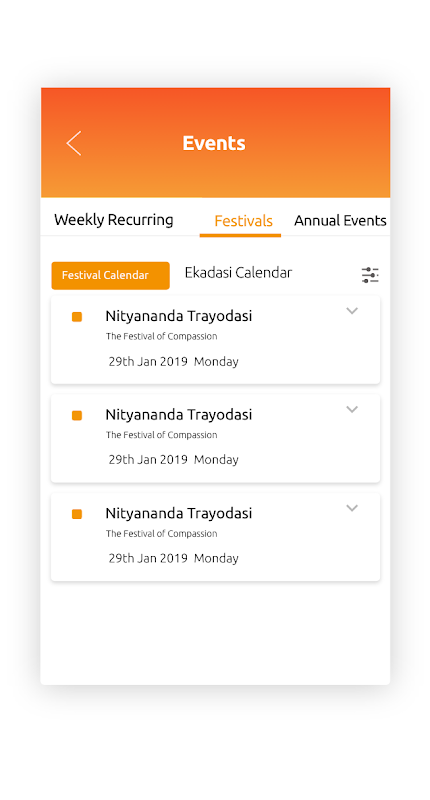Click orange square marker of third festival

77,514
